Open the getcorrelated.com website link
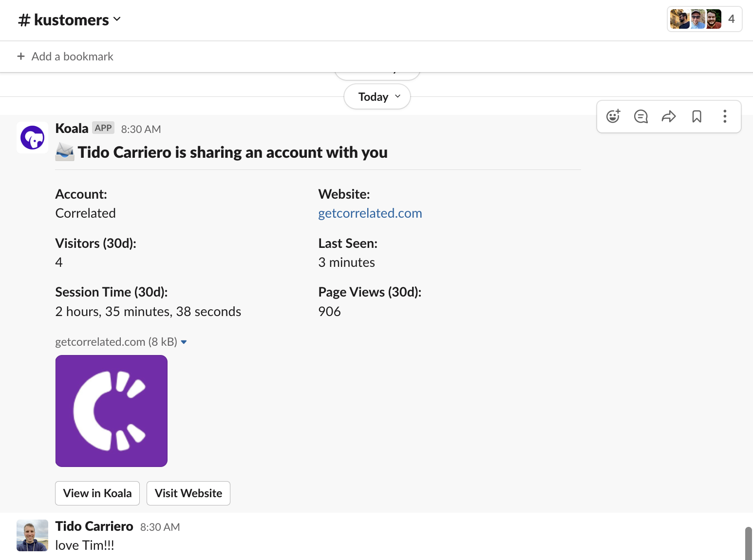Screen dimensions: 753x560 click(x=370, y=213)
